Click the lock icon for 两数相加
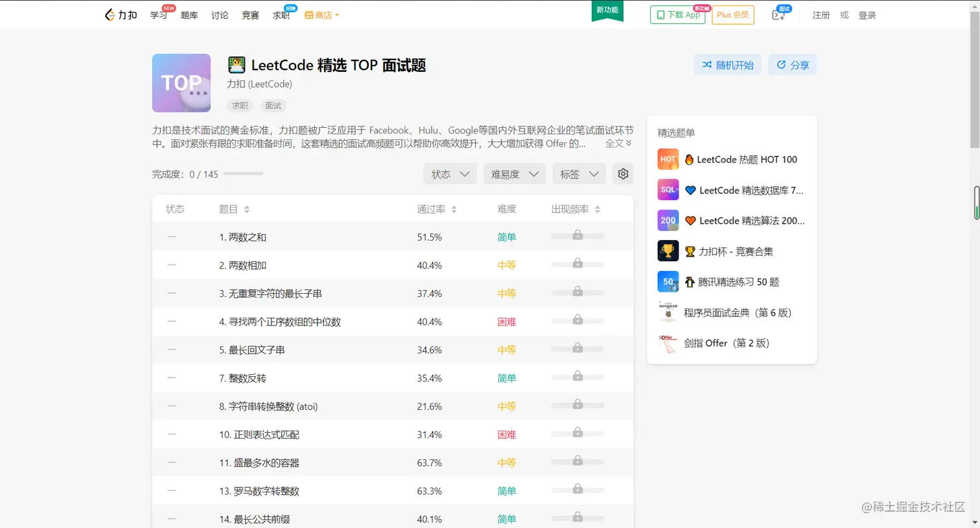The height and width of the screenshot is (528, 980). click(x=577, y=263)
